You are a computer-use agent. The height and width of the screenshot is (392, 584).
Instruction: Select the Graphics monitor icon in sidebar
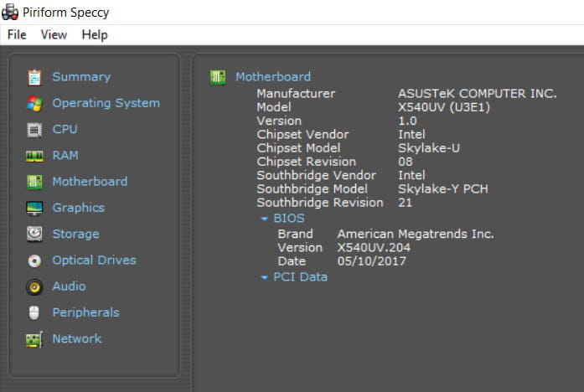(34, 208)
